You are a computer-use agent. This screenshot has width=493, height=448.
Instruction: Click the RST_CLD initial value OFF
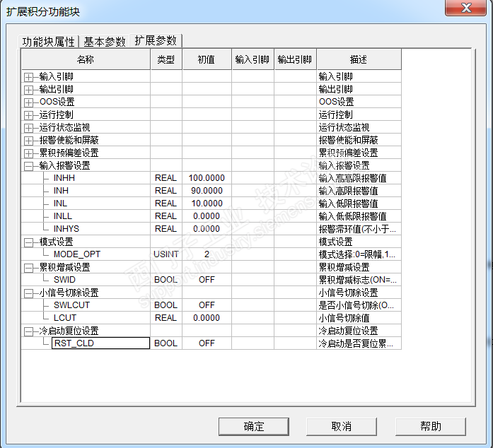tap(207, 343)
